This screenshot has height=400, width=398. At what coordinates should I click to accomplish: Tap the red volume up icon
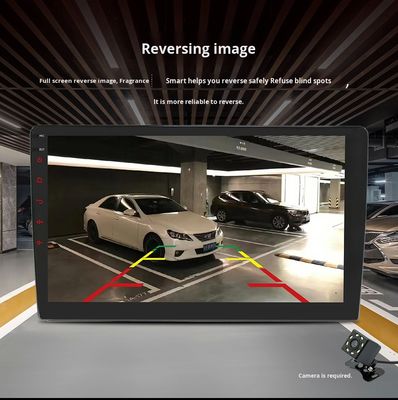[40, 222]
